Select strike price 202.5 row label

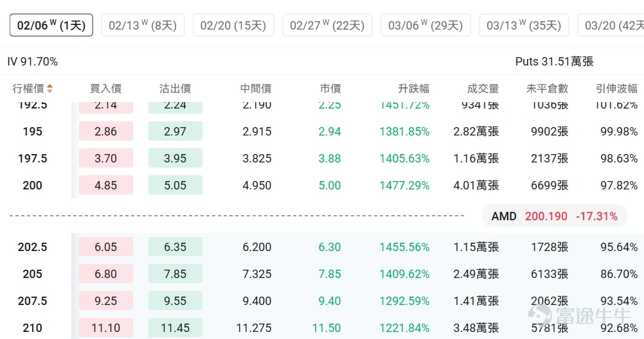[32, 247]
